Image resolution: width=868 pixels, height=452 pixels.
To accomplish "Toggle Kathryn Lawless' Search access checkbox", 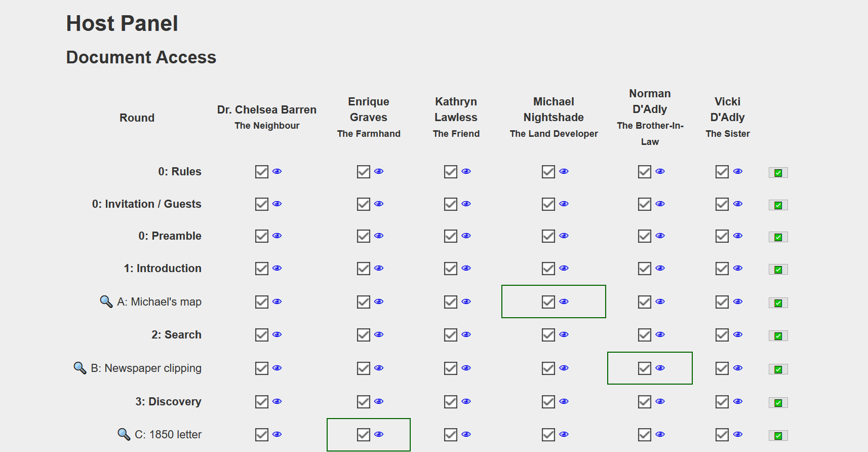I will (x=451, y=335).
